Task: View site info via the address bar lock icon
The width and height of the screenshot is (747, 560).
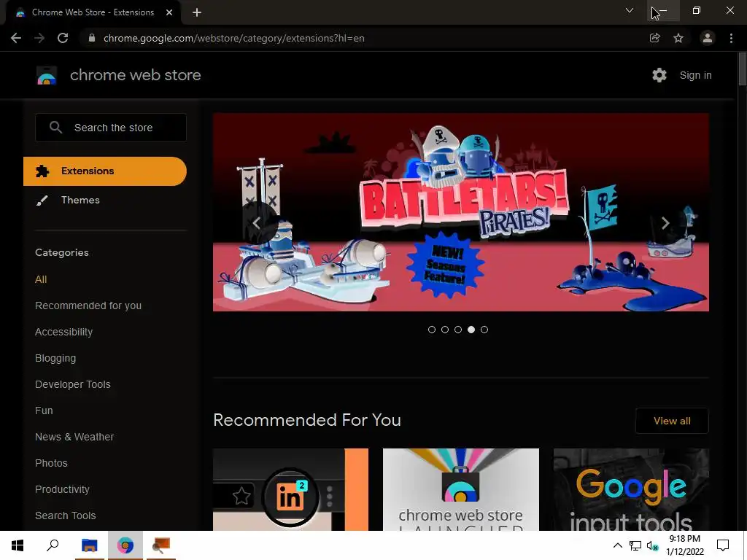Action: pos(92,38)
